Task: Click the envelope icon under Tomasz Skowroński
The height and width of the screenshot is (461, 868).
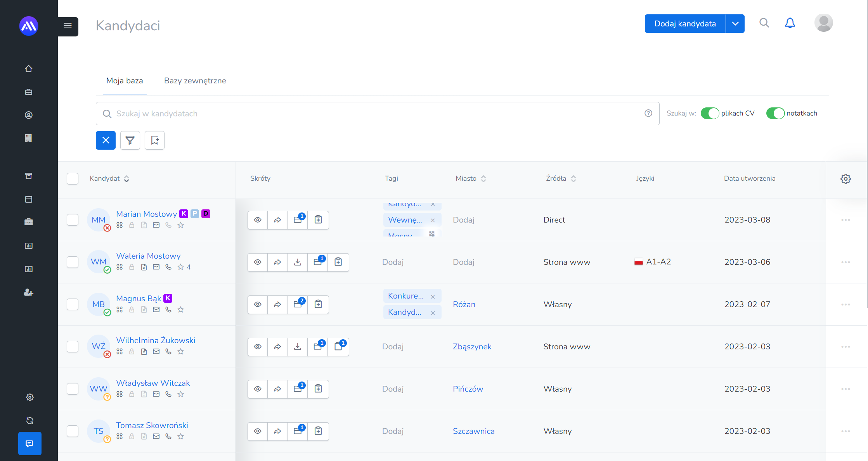Action: (x=156, y=436)
